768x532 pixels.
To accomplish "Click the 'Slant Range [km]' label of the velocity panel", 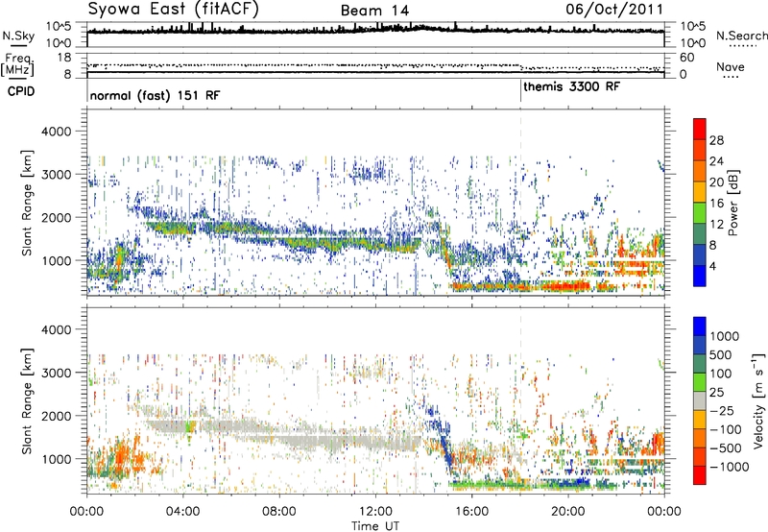I will (27, 400).
